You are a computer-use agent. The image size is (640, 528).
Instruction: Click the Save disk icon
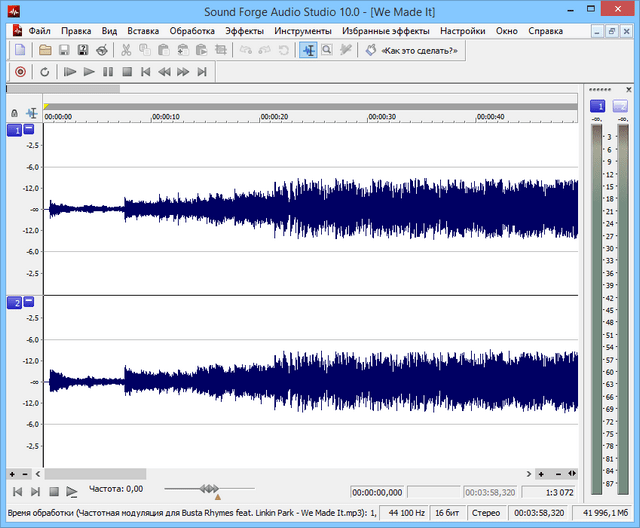pyautogui.click(x=64, y=50)
